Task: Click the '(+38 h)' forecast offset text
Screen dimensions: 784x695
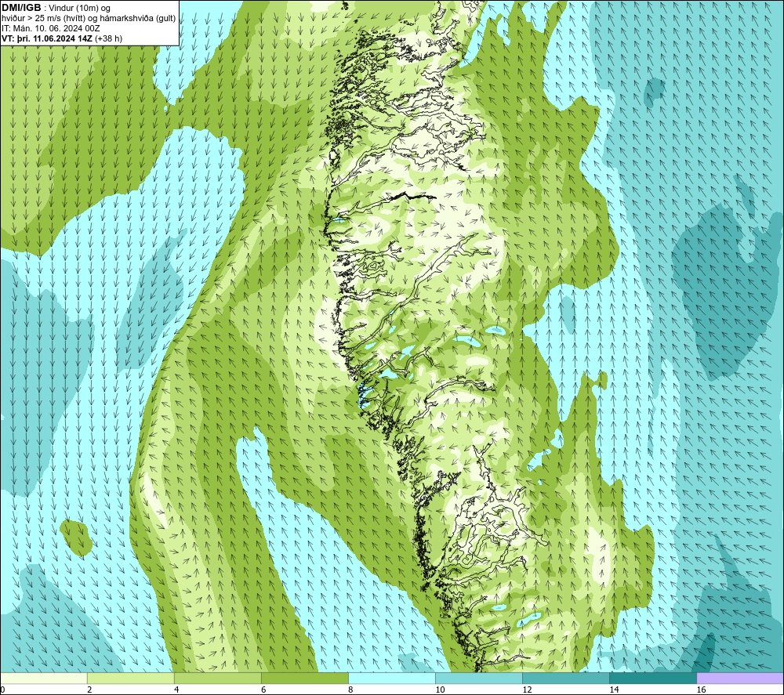Action: pyautogui.click(x=108, y=38)
